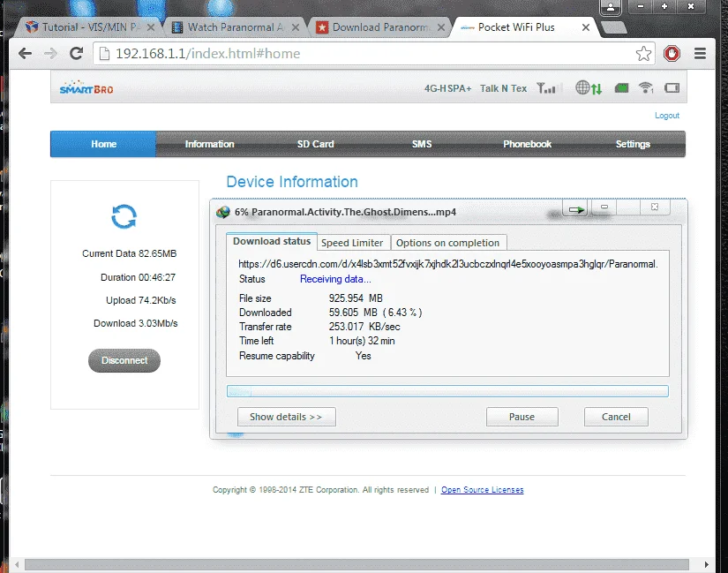Cancel the download

[616, 417]
